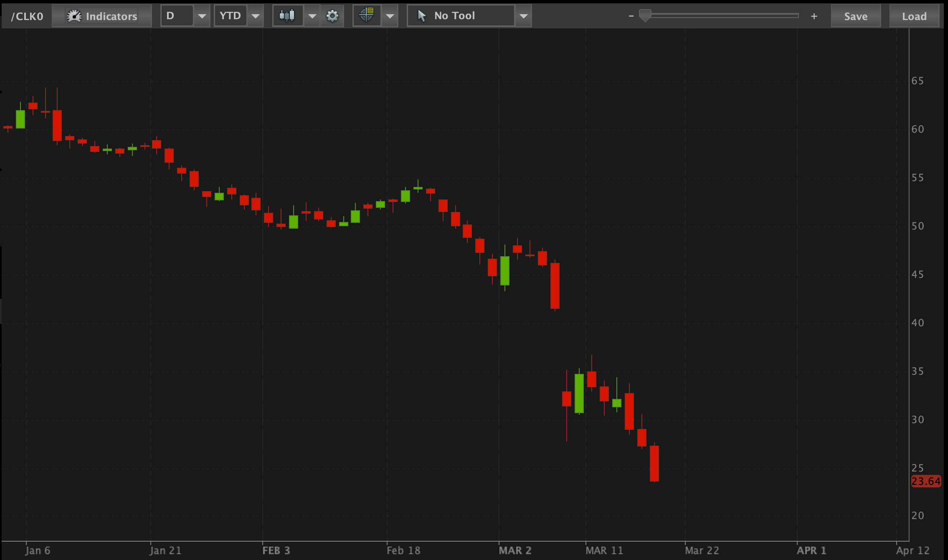Open the No Tool drawing dropdown arrow
Image resolution: width=948 pixels, height=560 pixels.
coord(523,16)
